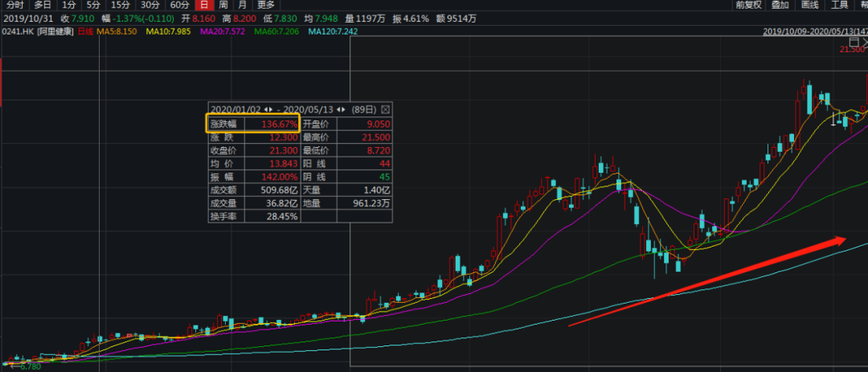
Task: Switch to 30分 candlestick period
Action: coord(150,5)
